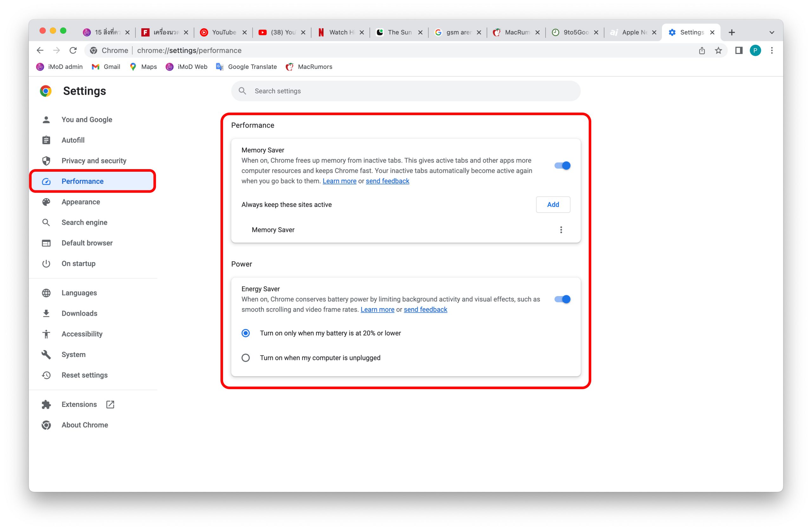
Task: Open Privacy and security settings
Action: (94, 161)
